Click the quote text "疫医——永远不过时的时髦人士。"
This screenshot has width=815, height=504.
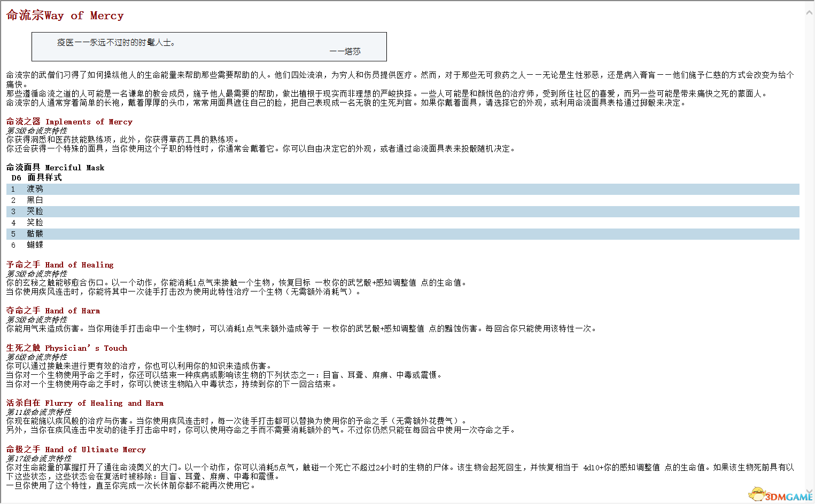[116, 42]
